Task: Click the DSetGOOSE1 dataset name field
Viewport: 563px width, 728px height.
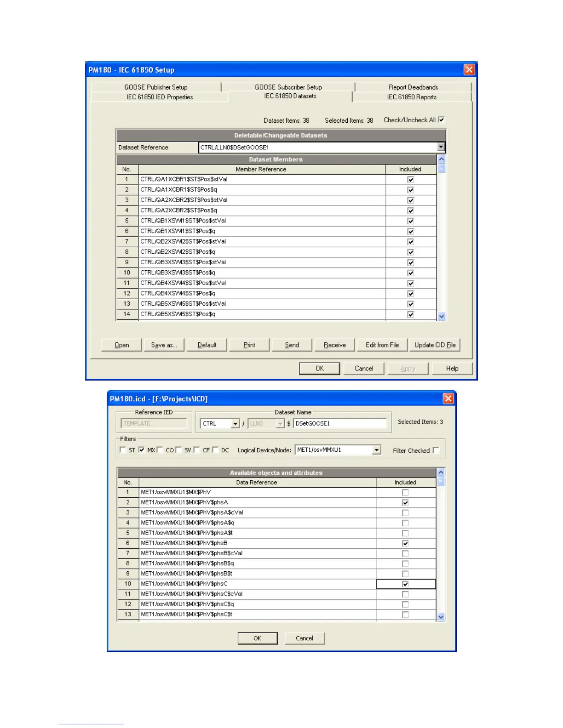Action: [339, 423]
